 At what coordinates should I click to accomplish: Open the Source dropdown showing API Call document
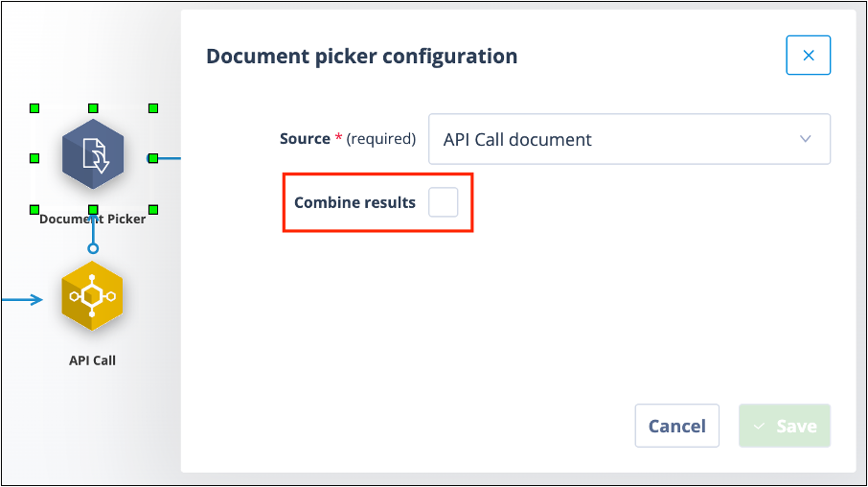click(629, 139)
